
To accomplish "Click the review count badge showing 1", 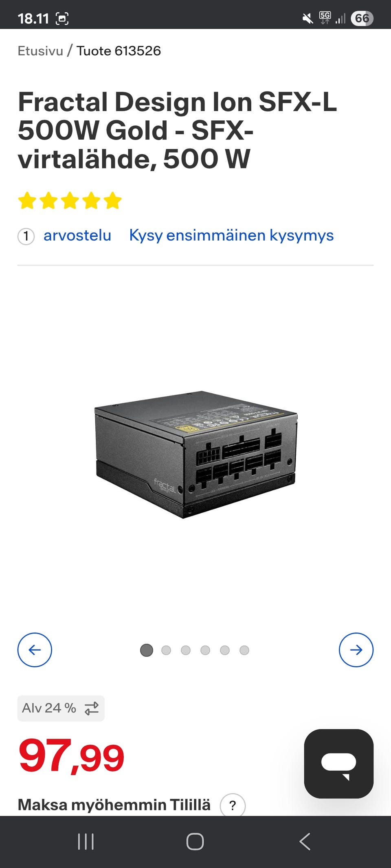I will [x=26, y=236].
